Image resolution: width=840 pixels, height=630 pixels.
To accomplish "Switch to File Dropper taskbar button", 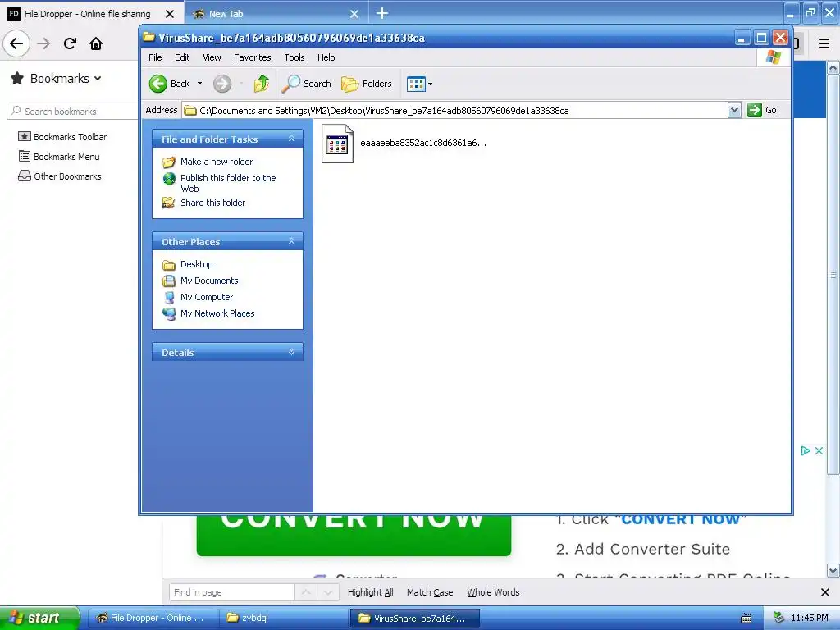I will click(x=152, y=618).
